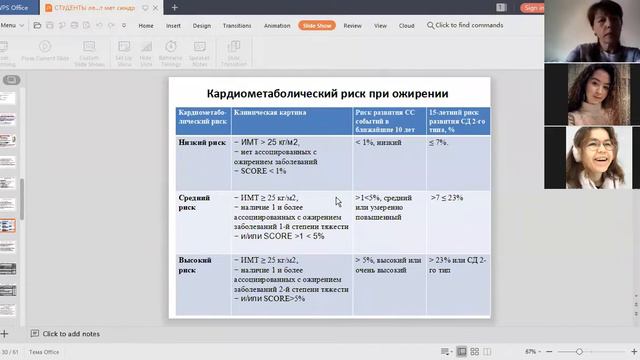Adjust the zoom slider handle
Viewport: 640px width, 360px height.
(579, 351)
